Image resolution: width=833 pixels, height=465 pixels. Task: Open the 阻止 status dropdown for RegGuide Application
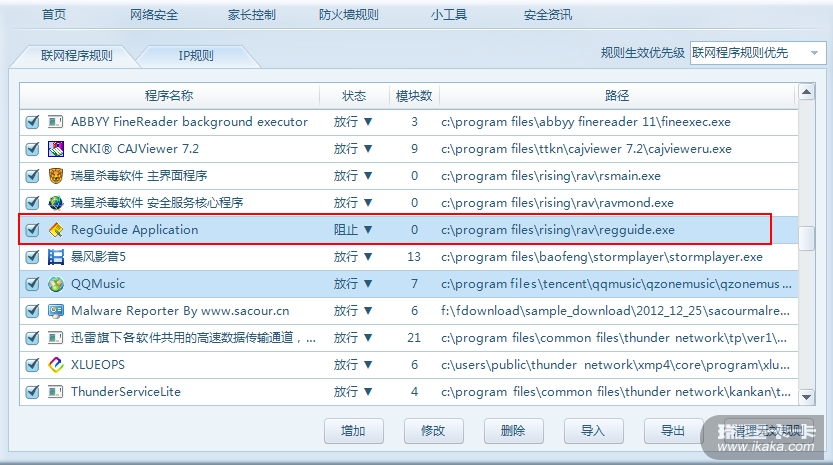pos(353,230)
